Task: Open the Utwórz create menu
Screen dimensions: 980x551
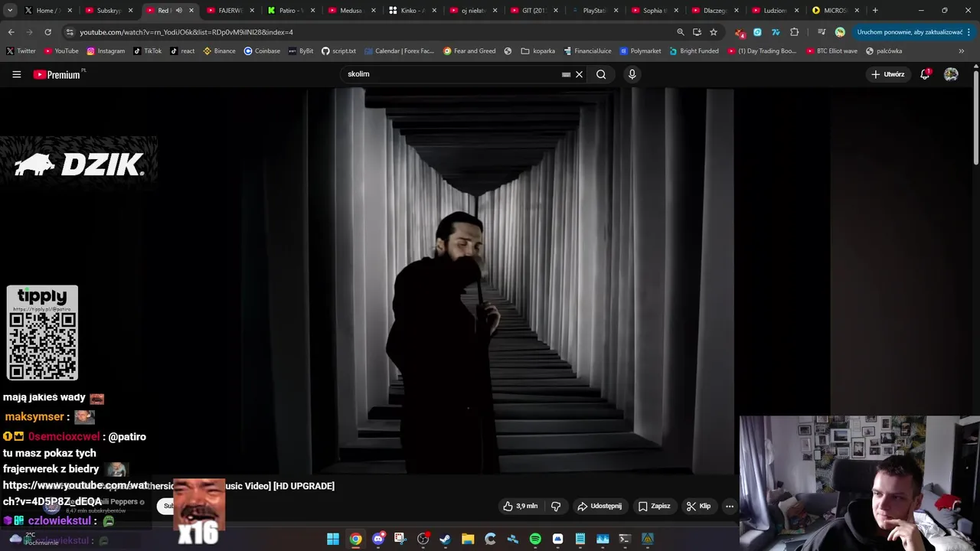Action: [x=887, y=74]
